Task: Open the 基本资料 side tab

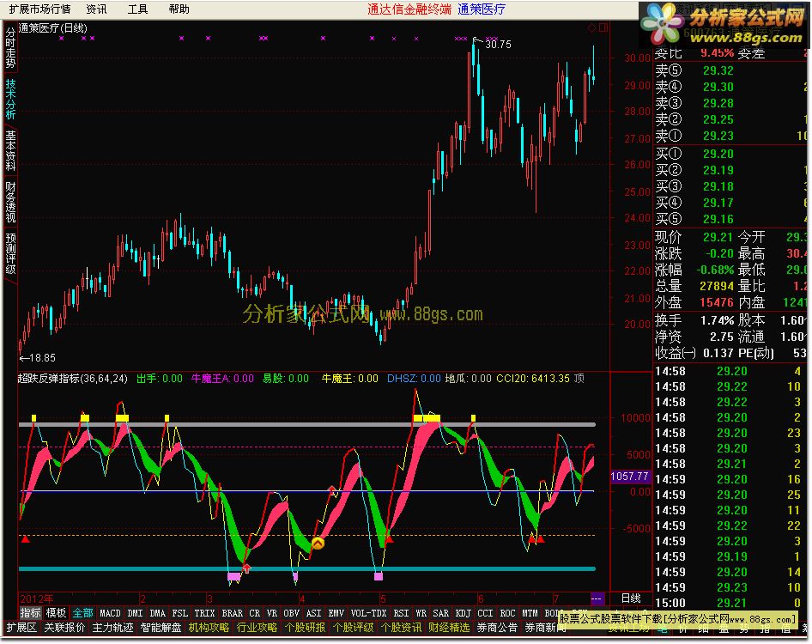Action: click(x=10, y=151)
